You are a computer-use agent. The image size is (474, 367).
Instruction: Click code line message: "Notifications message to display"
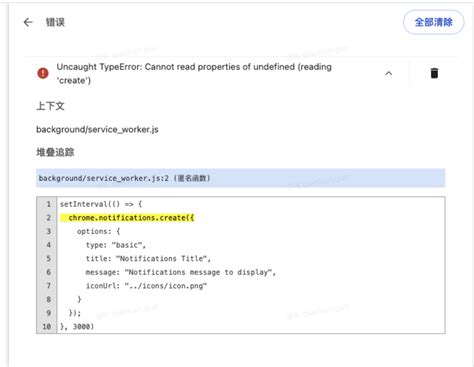pyautogui.click(x=181, y=272)
